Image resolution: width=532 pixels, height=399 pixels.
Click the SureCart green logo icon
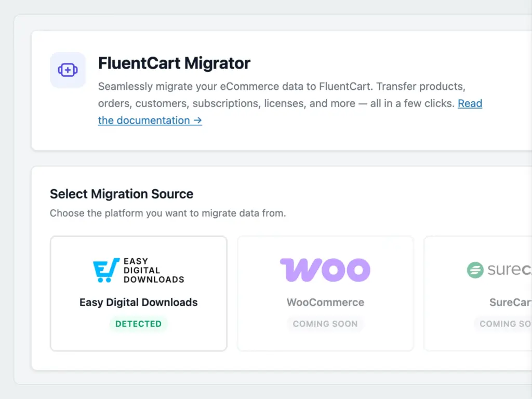(475, 270)
